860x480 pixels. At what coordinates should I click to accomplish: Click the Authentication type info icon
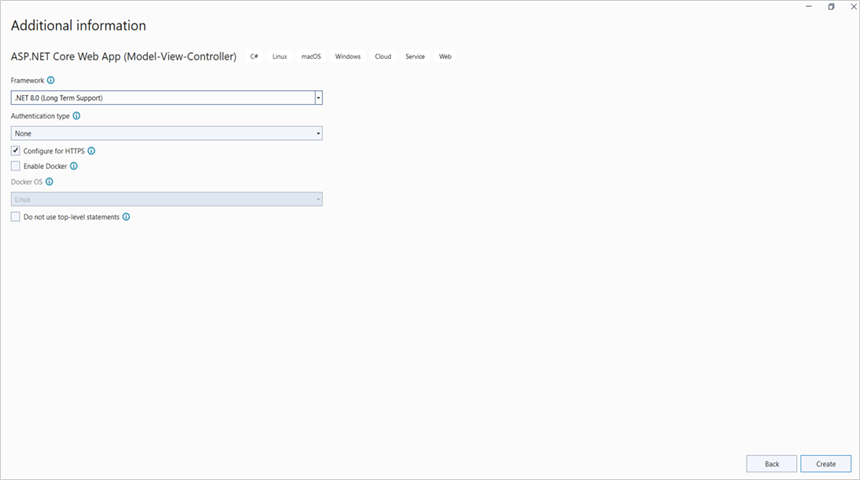(x=77, y=116)
